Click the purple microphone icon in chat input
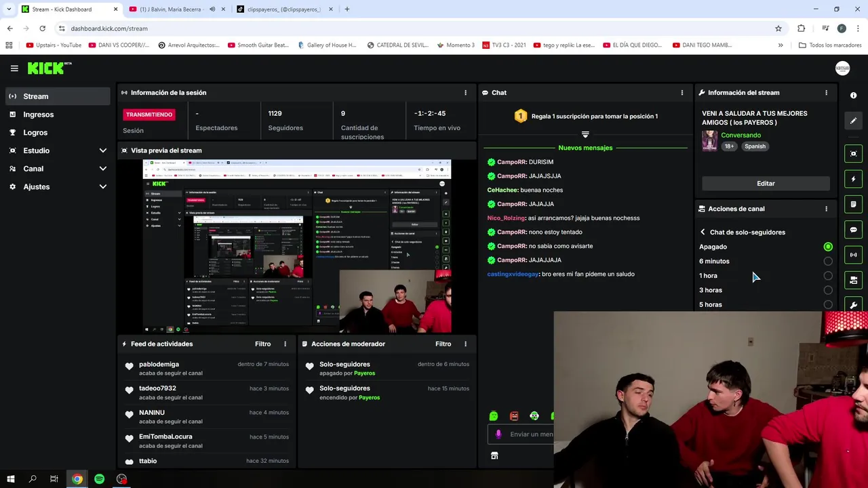The width and height of the screenshot is (868, 488). pyautogui.click(x=498, y=434)
